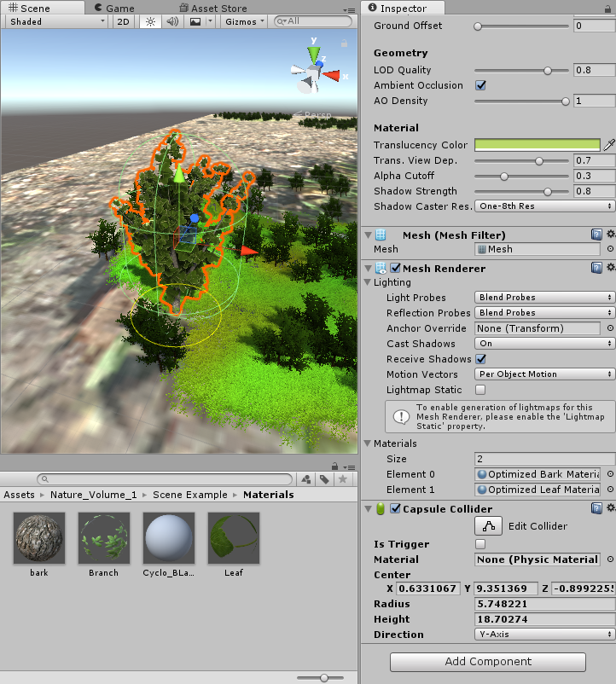616x684 pixels.
Task: Enable the Lightmap Static checkbox
Action: [x=480, y=390]
